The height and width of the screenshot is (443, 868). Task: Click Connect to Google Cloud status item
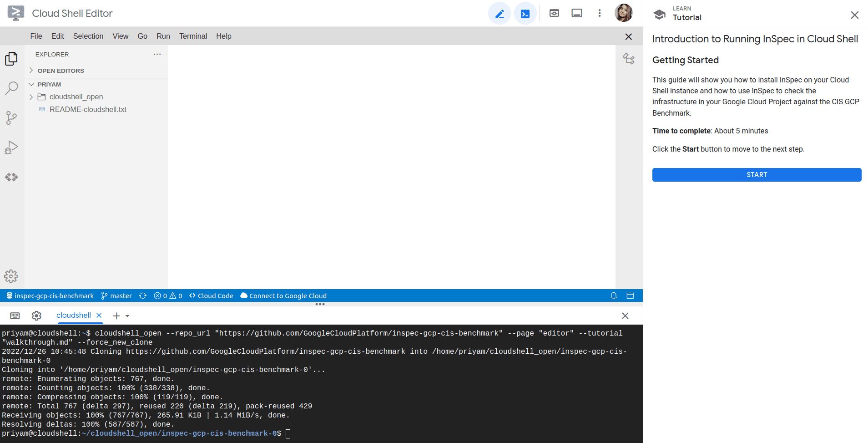pyautogui.click(x=283, y=296)
